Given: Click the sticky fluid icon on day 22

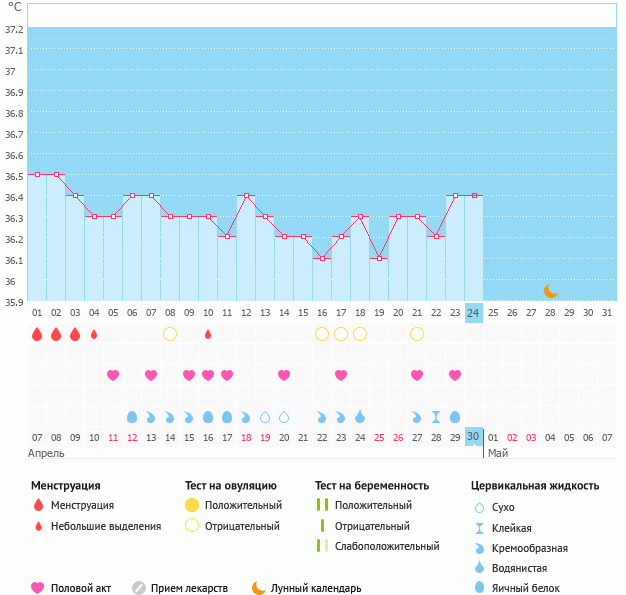Looking at the screenshot, I should pyautogui.click(x=436, y=416).
